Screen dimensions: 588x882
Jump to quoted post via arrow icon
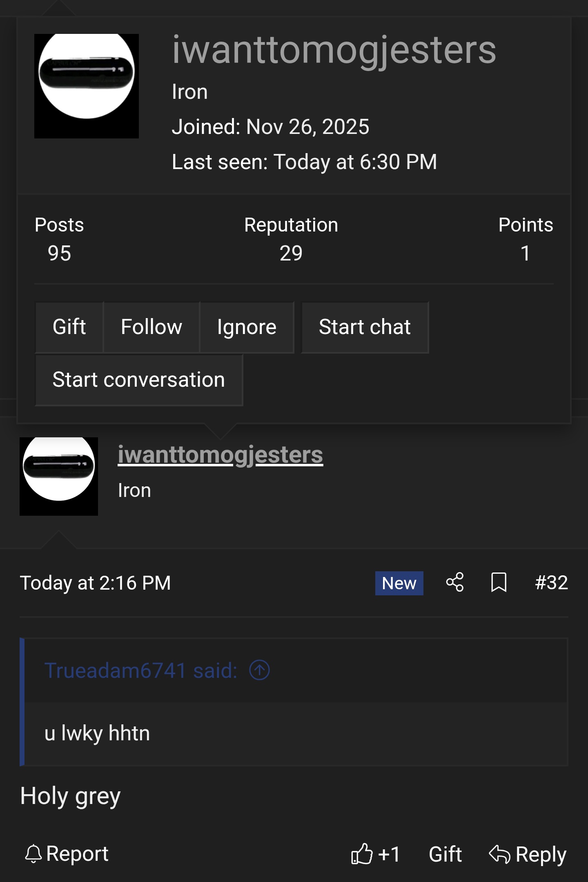[260, 670]
